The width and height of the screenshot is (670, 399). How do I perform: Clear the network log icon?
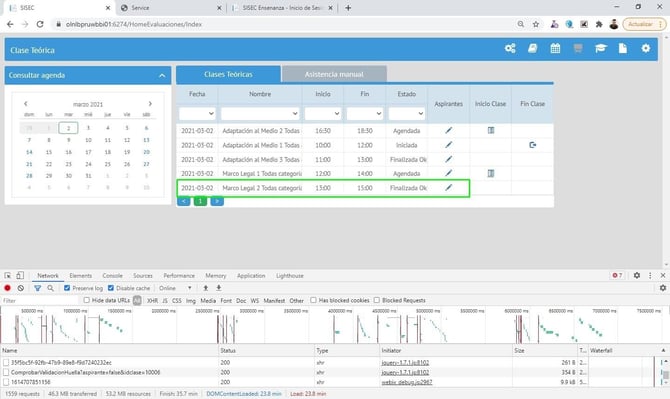[x=21, y=288]
